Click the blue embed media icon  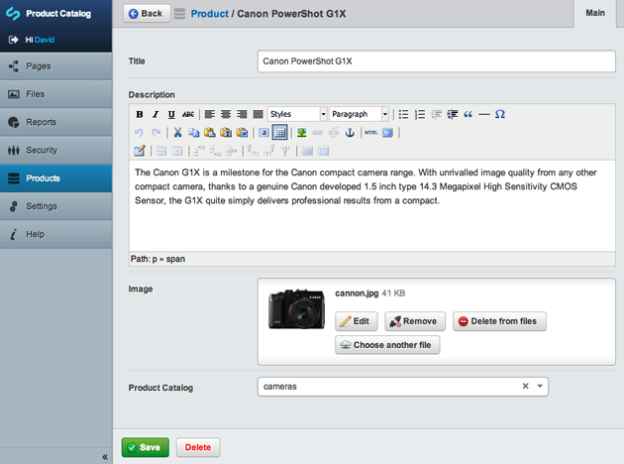[388, 133]
